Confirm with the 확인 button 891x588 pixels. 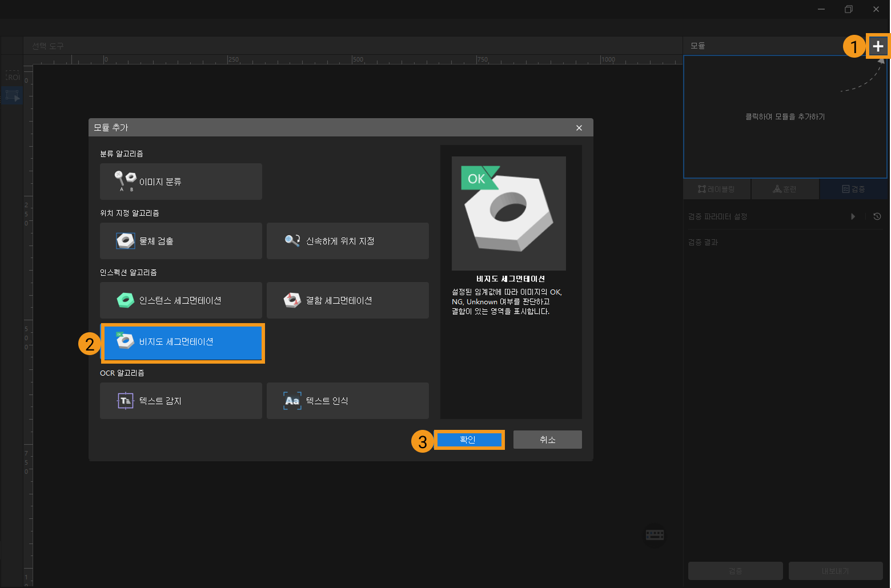coord(469,440)
